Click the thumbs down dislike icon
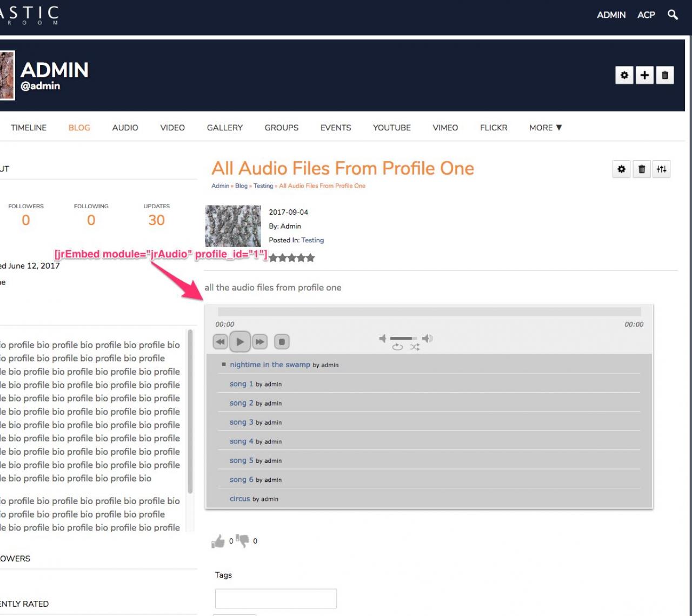Viewport: 692px width, 616px height. (x=243, y=540)
